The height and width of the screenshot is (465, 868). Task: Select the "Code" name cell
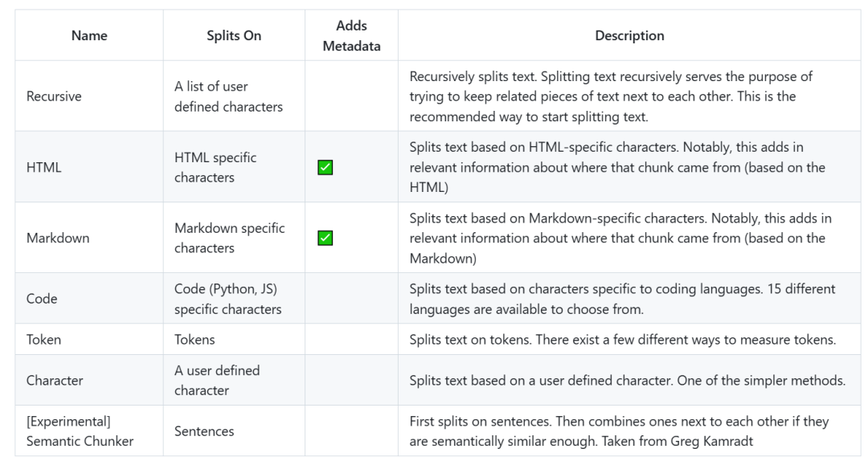click(x=42, y=299)
